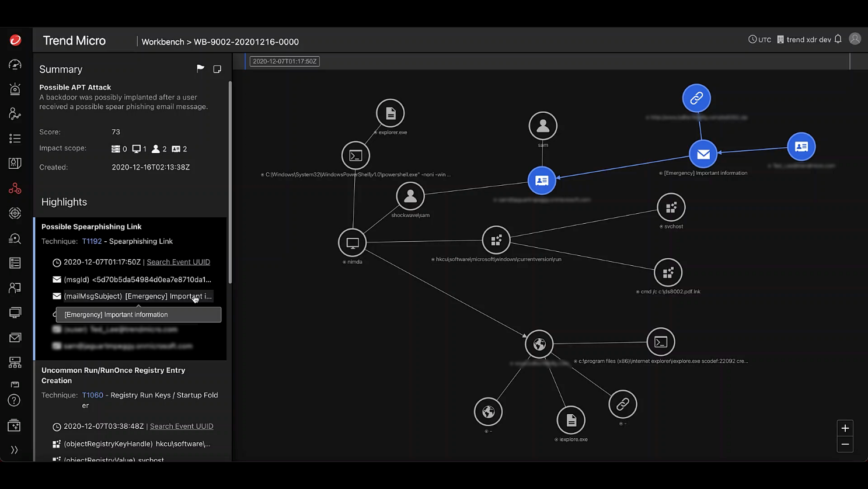Select the iexplore.exe file node
The width and height of the screenshot is (868, 489).
pos(571,420)
